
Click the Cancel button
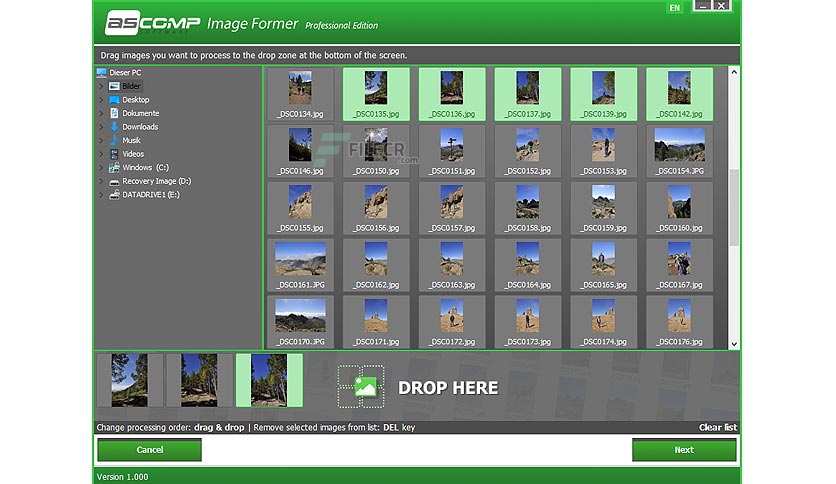tap(149, 450)
